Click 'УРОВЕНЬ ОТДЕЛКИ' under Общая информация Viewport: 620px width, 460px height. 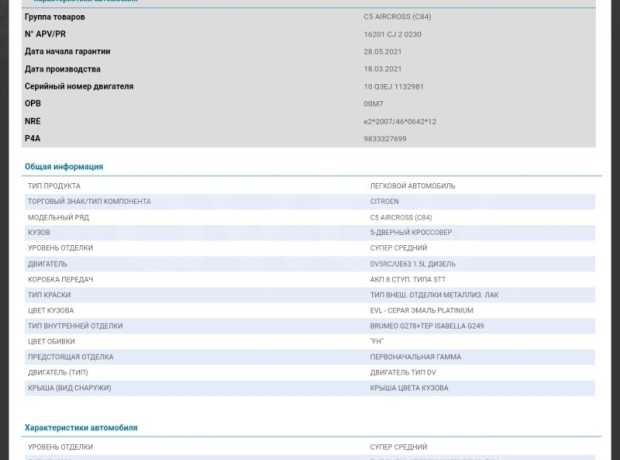pos(60,248)
